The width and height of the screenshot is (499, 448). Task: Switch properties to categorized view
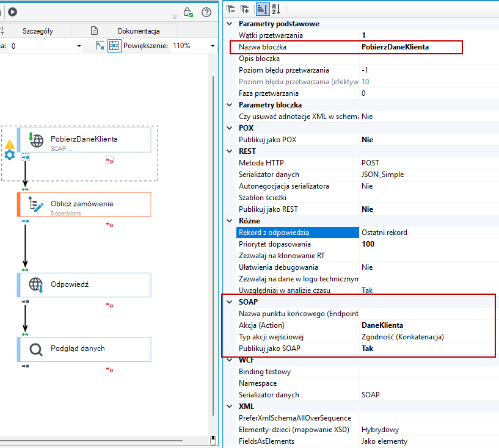point(262,9)
